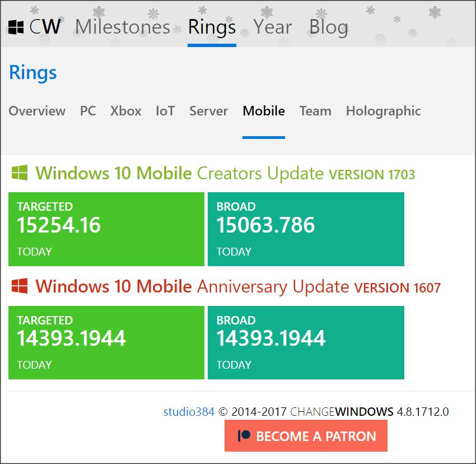Follow the studio384 link
Screen dimensions: 476x464
click(x=189, y=412)
